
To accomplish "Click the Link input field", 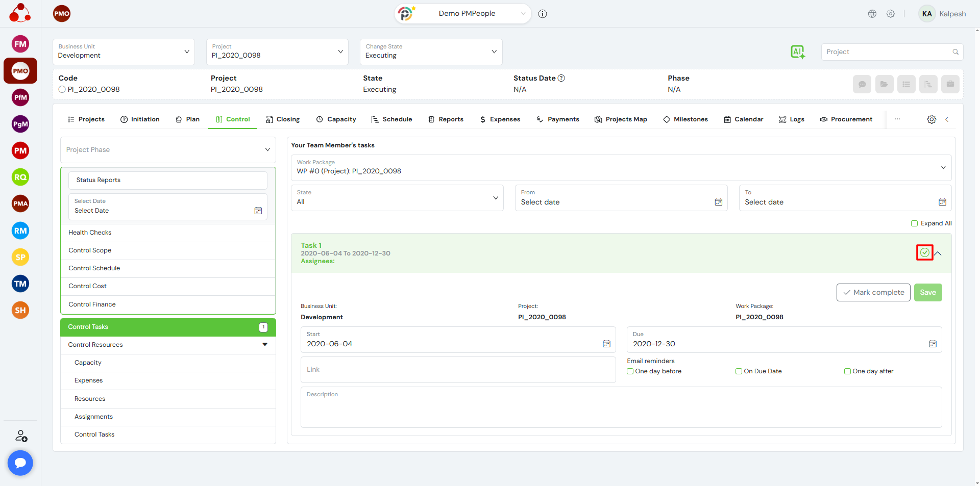I will pos(458,370).
